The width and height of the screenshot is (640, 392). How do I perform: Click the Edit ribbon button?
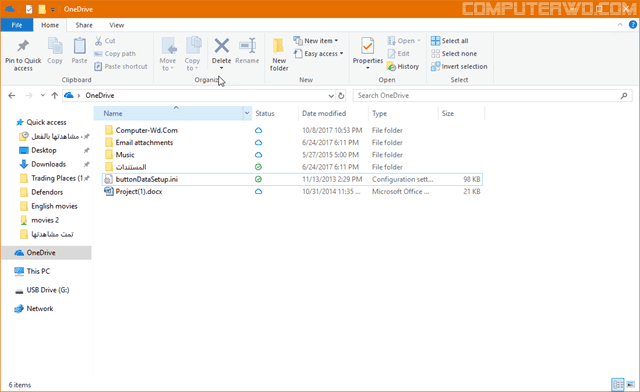point(398,53)
